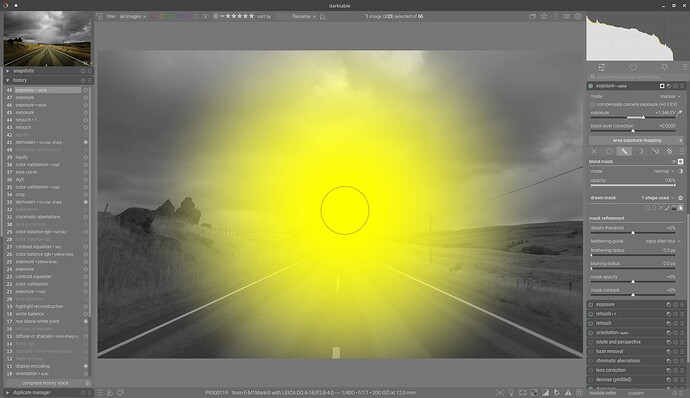690x398 pixels.
Task: Switch on the lens correction module
Action: point(591,371)
